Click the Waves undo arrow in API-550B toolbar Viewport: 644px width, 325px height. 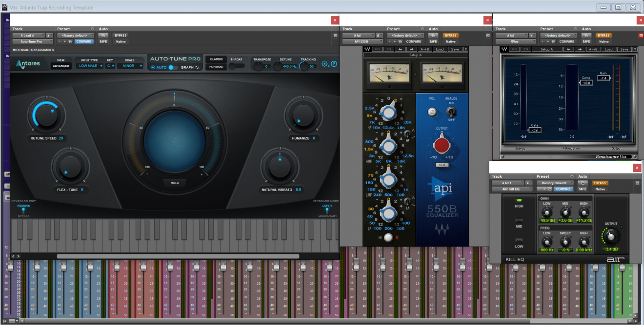[x=377, y=49]
